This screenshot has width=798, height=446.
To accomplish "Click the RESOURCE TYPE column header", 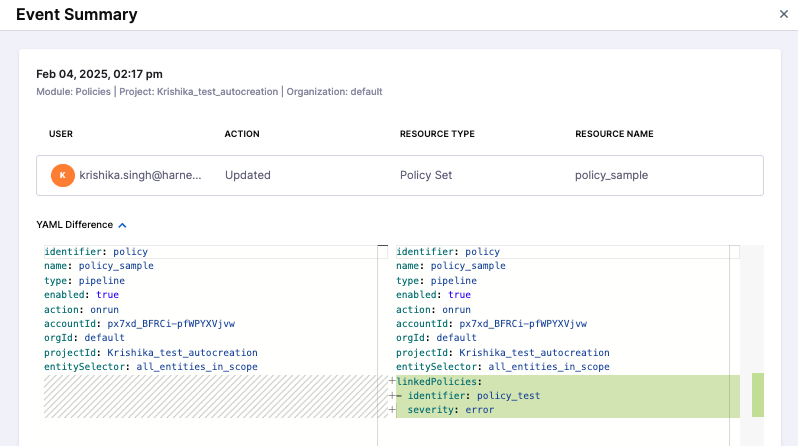I will (437, 134).
